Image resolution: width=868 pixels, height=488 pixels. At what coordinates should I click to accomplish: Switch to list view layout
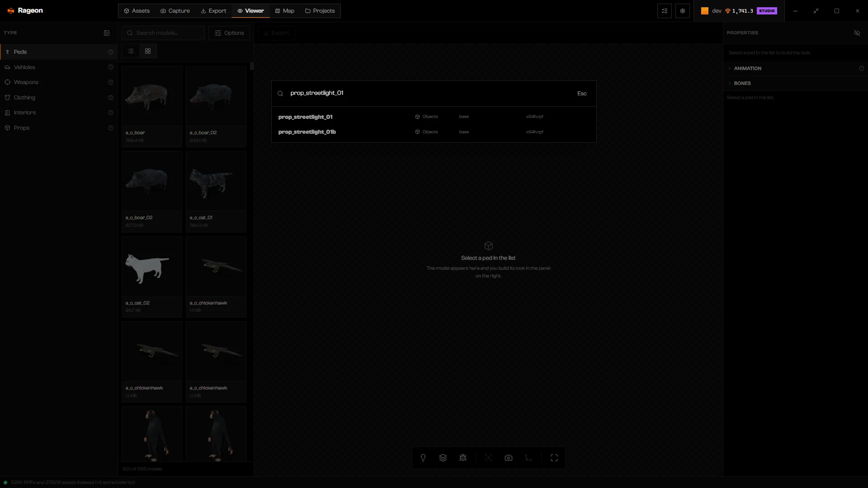131,51
